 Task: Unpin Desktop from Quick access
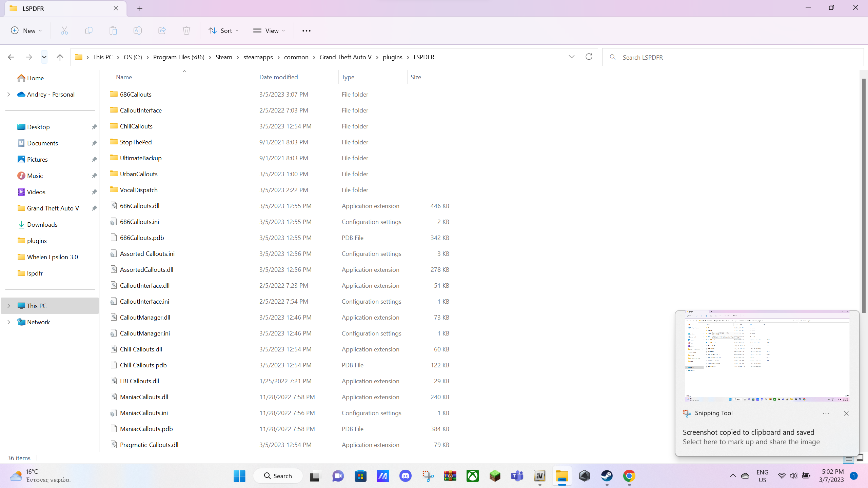[x=94, y=127]
